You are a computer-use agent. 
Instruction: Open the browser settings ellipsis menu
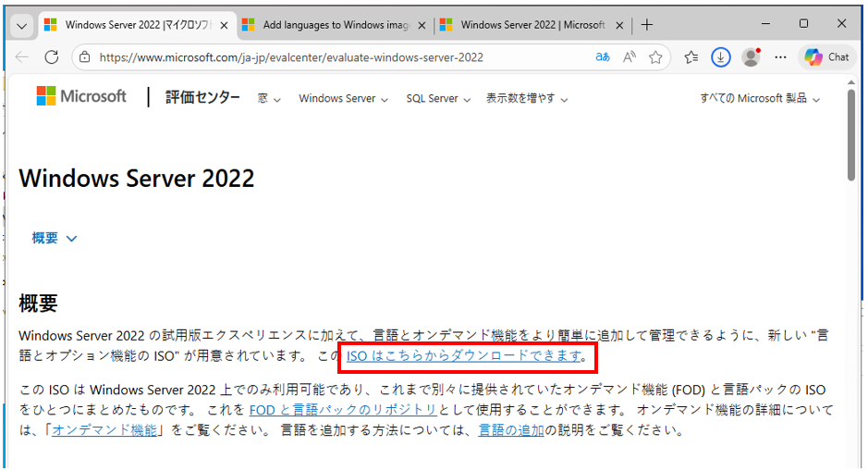click(x=779, y=57)
